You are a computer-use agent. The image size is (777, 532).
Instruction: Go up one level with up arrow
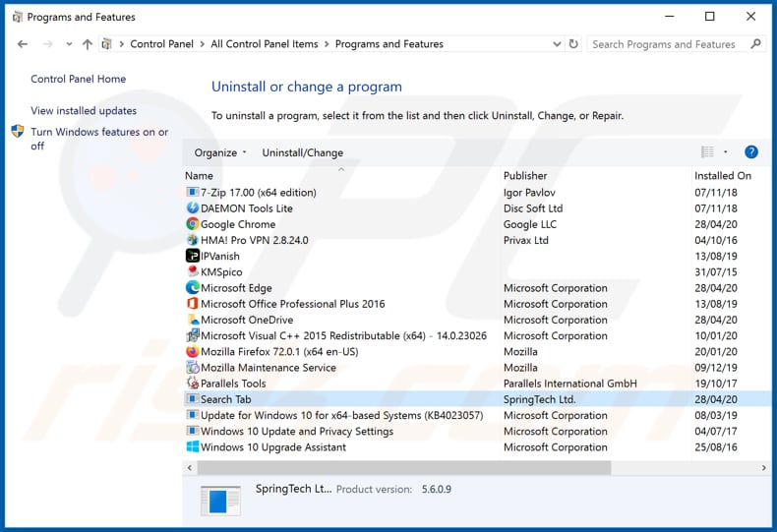tap(88, 44)
